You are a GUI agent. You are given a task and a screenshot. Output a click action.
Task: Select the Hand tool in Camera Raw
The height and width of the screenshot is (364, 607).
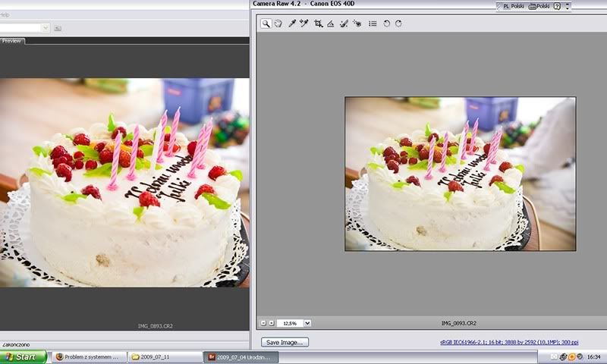pyautogui.click(x=278, y=24)
